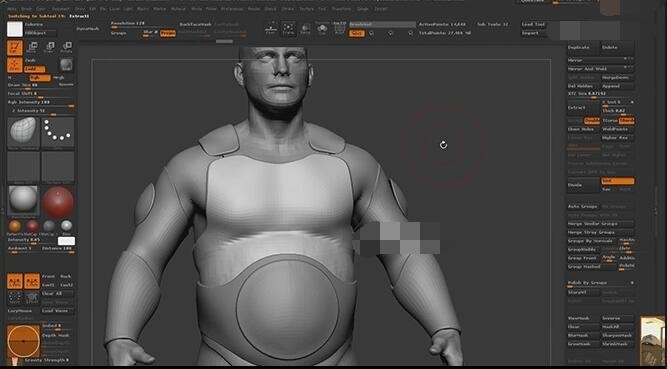Open the orange circular cursor preview

[23, 341]
